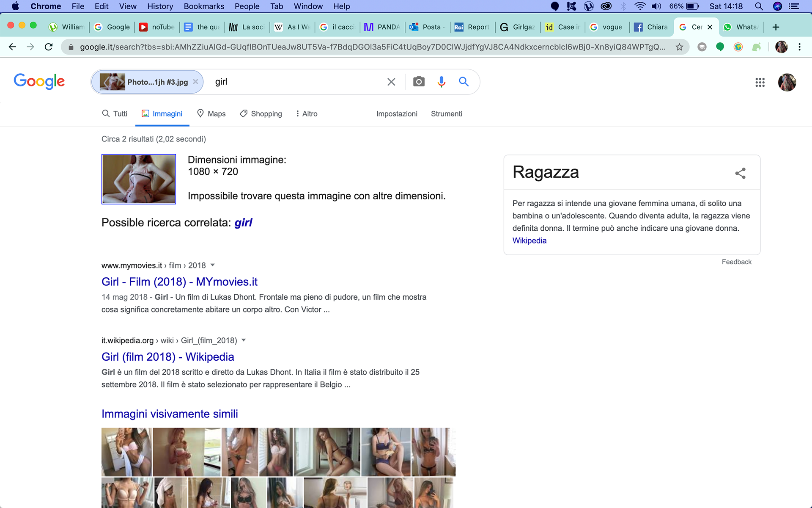812x508 pixels.
Task: Switch to the noTube tab
Action: coord(157,27)
